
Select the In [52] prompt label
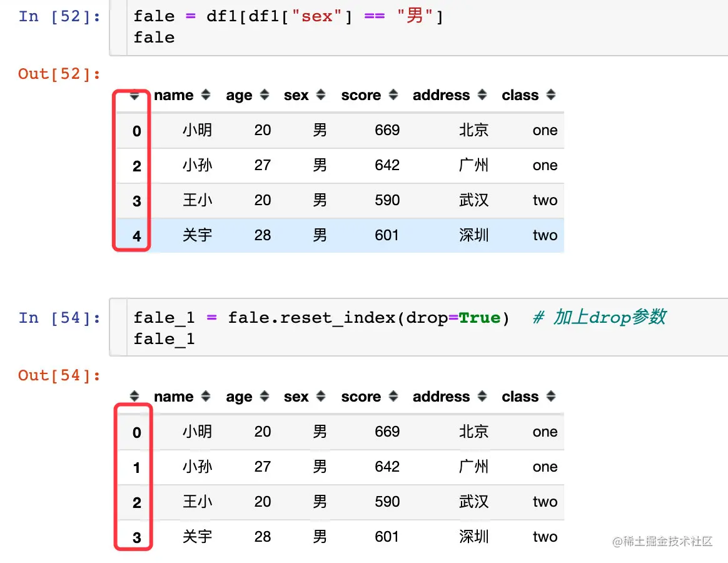coord(59,16)
